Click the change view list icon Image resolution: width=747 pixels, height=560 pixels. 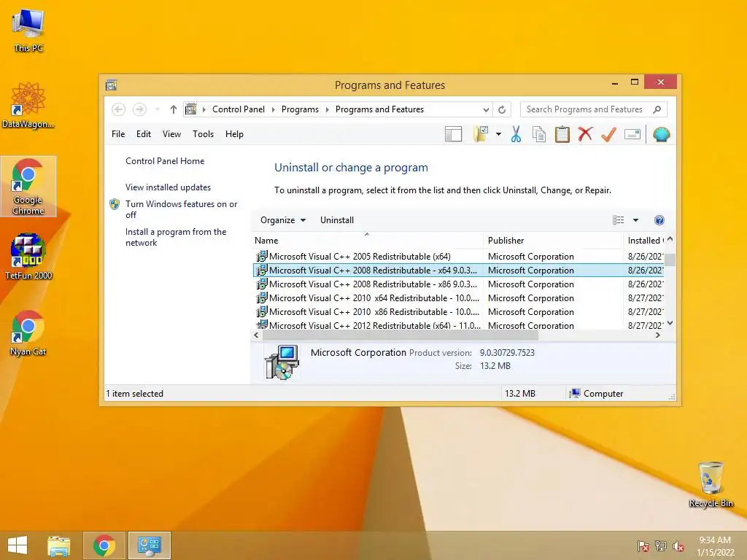click(x=618, y=220)
